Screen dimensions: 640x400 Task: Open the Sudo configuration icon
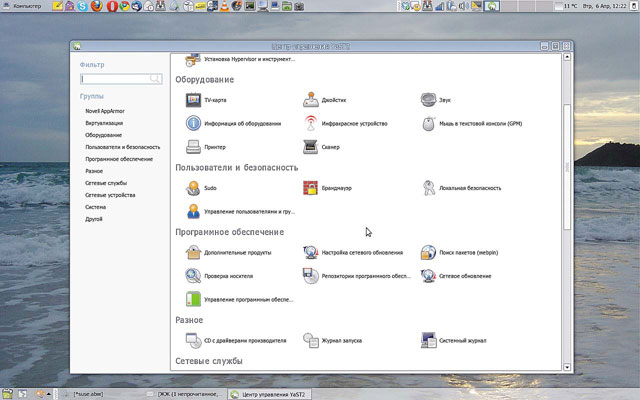point(193,188)
